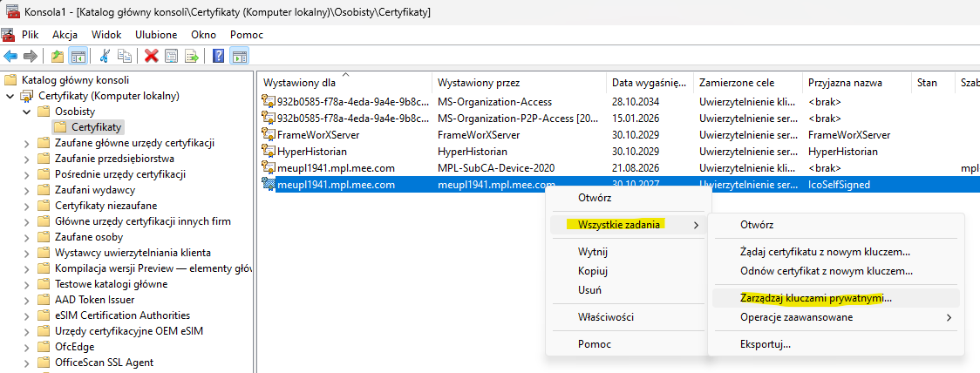
Task: Toggle Show/Hide Console Tree toolbar button
Action: coord(78,57)
